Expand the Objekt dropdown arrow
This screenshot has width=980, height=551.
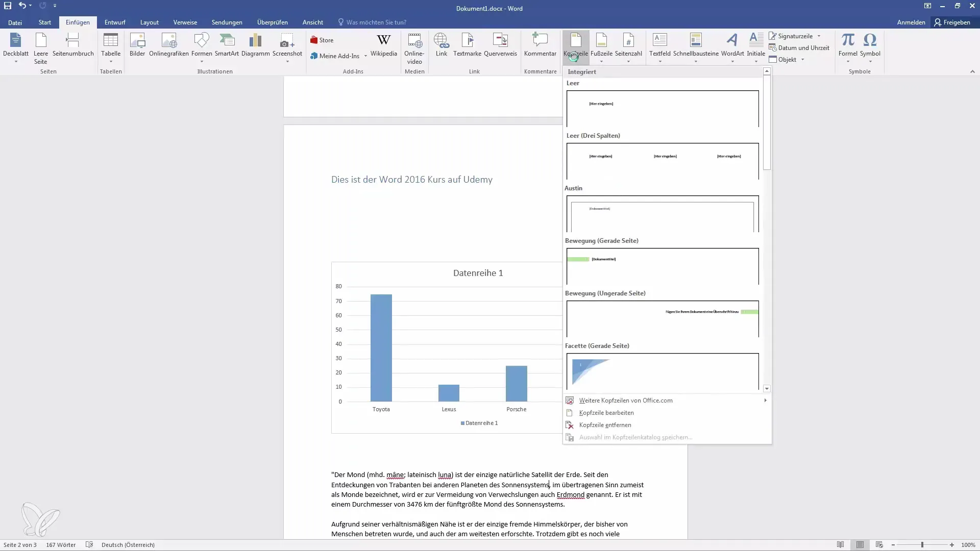[802, 60]
